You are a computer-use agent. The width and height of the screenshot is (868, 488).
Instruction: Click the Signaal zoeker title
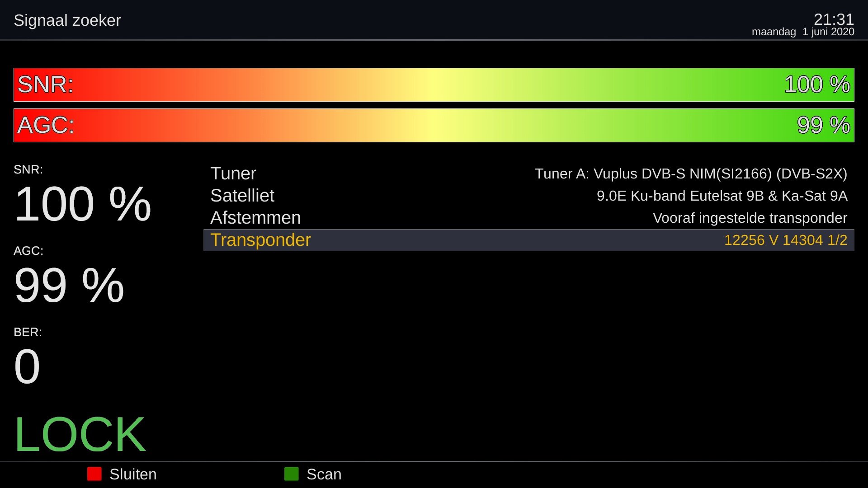point(67,20)
